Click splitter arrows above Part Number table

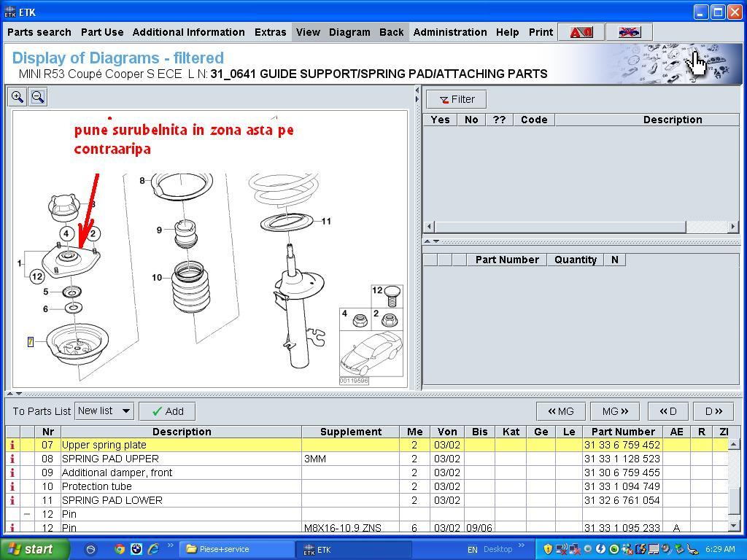point(432,241)
